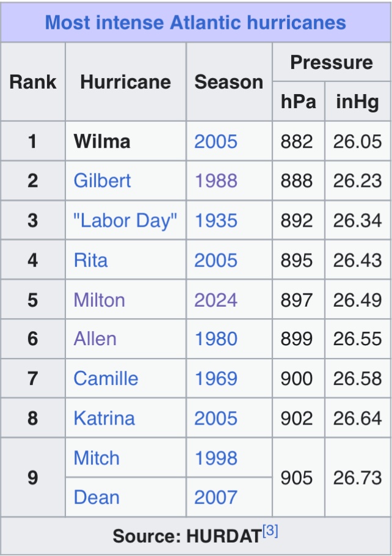
Task: Open the 1988 season link
Action: 216,181
